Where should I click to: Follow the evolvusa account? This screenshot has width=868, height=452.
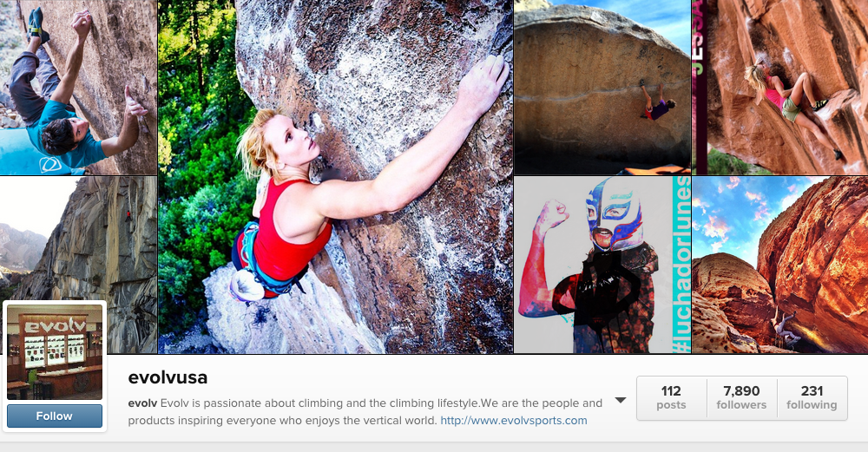(x=54, y=416)
